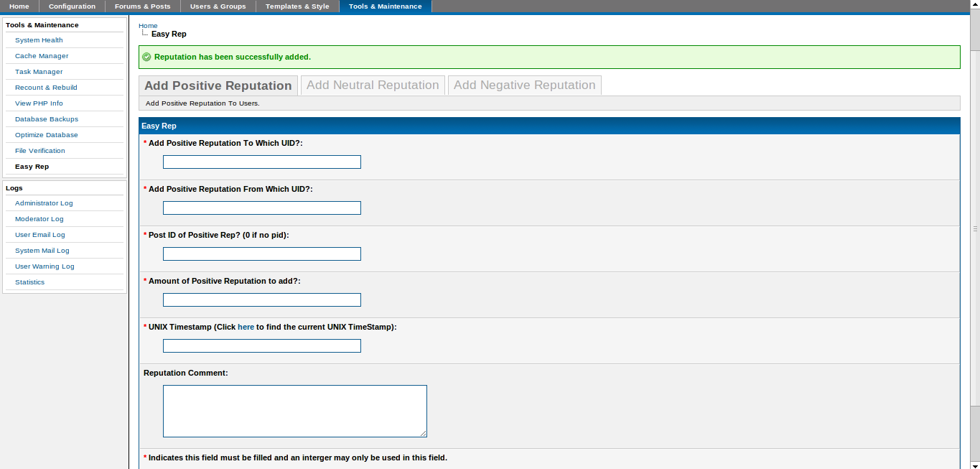The image size is (980, 469).
Task: Open Cache Manager sidebar link
Action: (42, 56)
